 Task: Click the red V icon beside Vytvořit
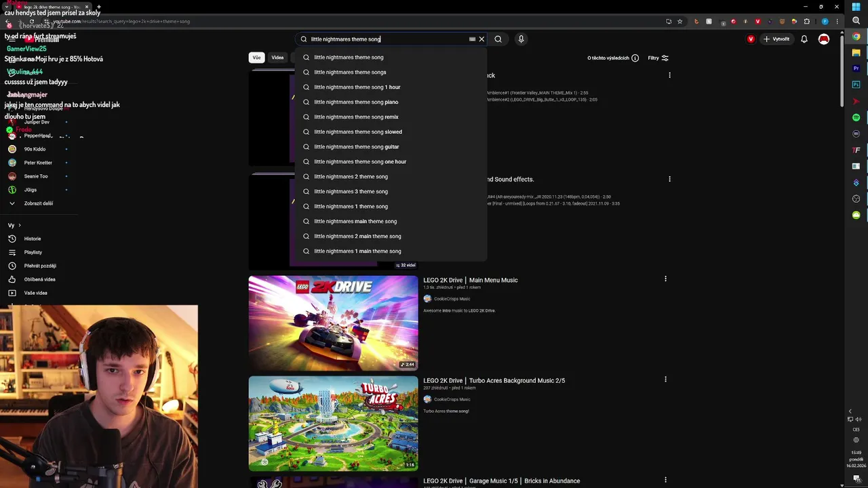pos(751,39)
